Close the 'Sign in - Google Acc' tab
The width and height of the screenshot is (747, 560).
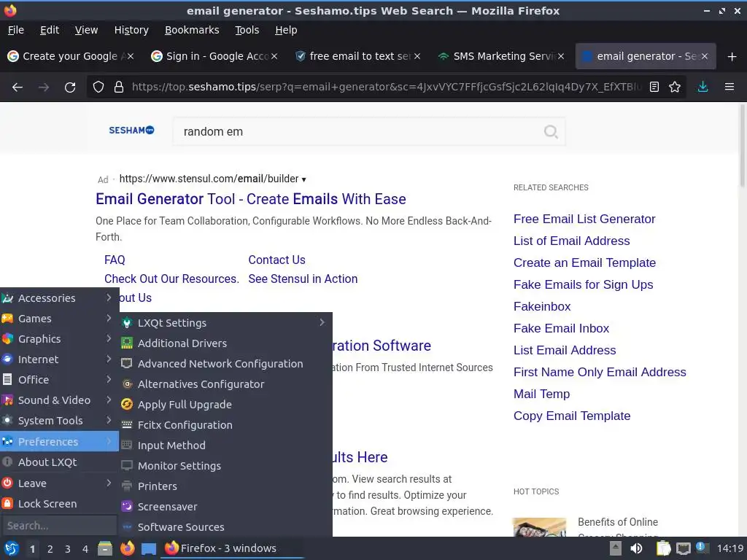(274, 56)
